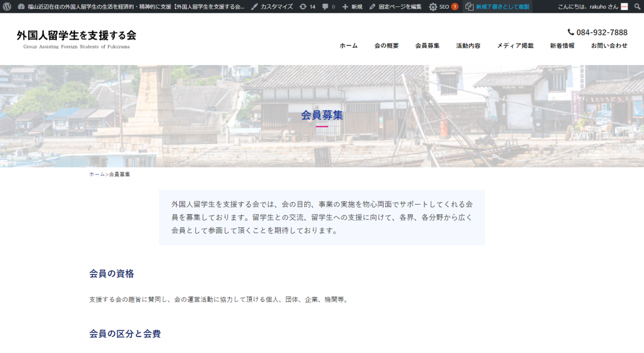
Task: Open the site dashboard from the site title
Action: [x=131, y=6]
